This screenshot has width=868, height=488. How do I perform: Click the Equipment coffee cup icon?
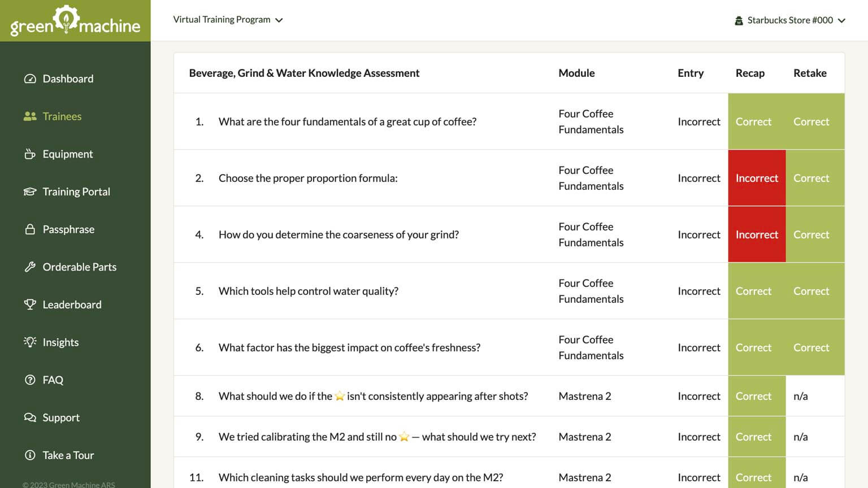(x=30, y=154)
